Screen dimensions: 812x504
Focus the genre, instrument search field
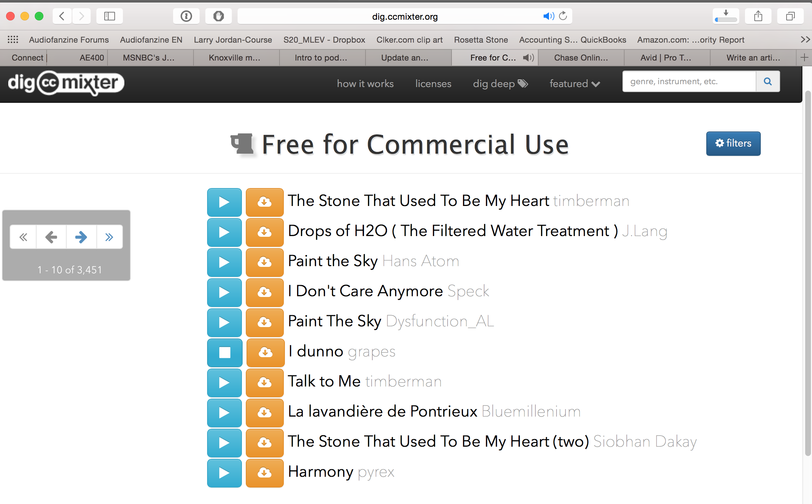(x=689, y=82)
